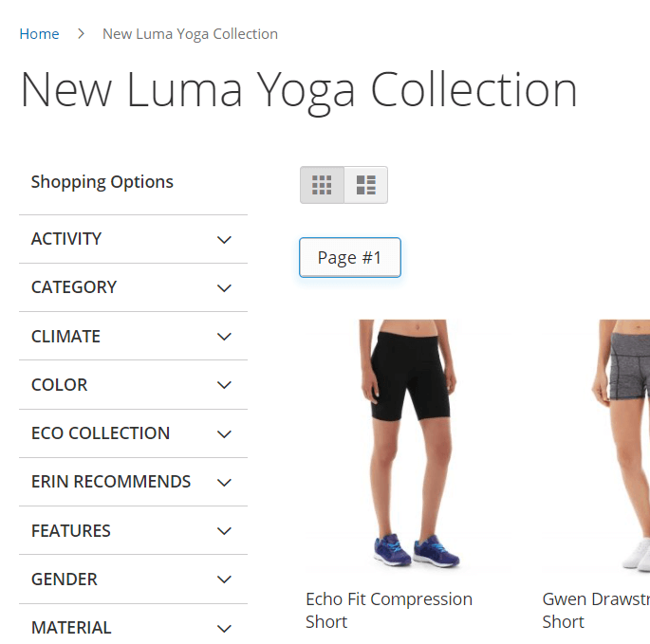
Task: Open the Gwen Drawstring Short product image
Action: pyautogui.click(x=597, y=445)
